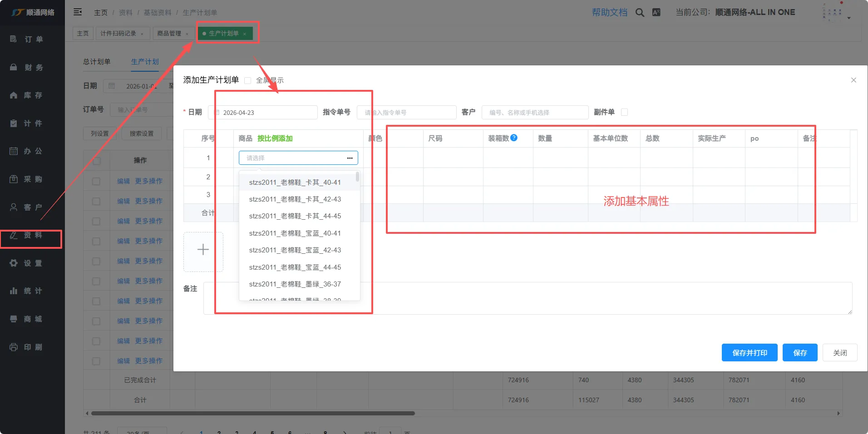Click into the 指令单号 input field
Image resolution: width=868 pixels, height=434 pixels.
click(406, 113)
